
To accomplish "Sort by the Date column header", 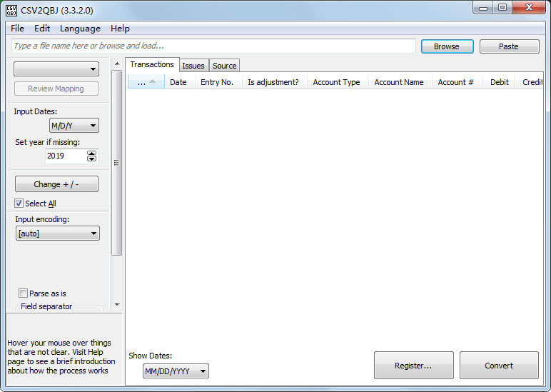I will [178, 82].
